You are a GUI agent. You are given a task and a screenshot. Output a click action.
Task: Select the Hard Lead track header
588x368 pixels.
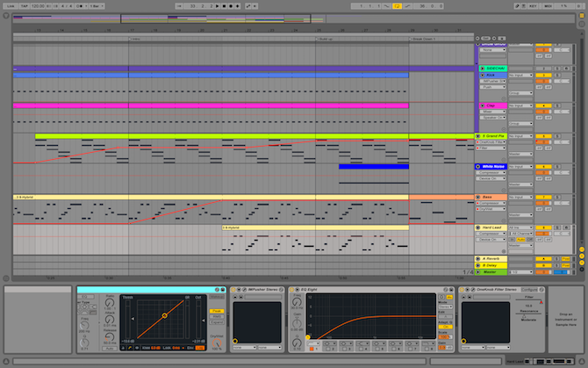pos(492,227)
